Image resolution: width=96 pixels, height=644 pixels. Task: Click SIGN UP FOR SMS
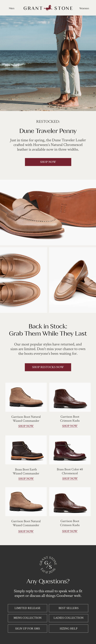(x=27, y=628)
